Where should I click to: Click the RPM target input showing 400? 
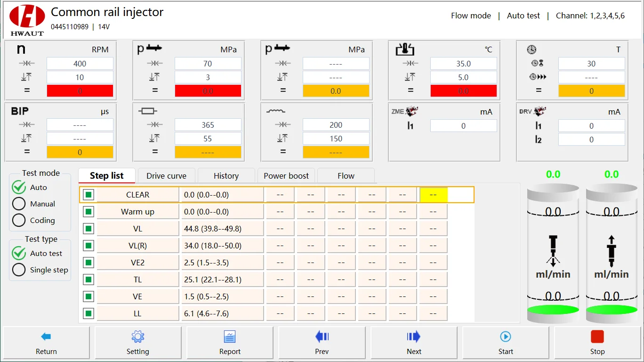pos(80,63)
